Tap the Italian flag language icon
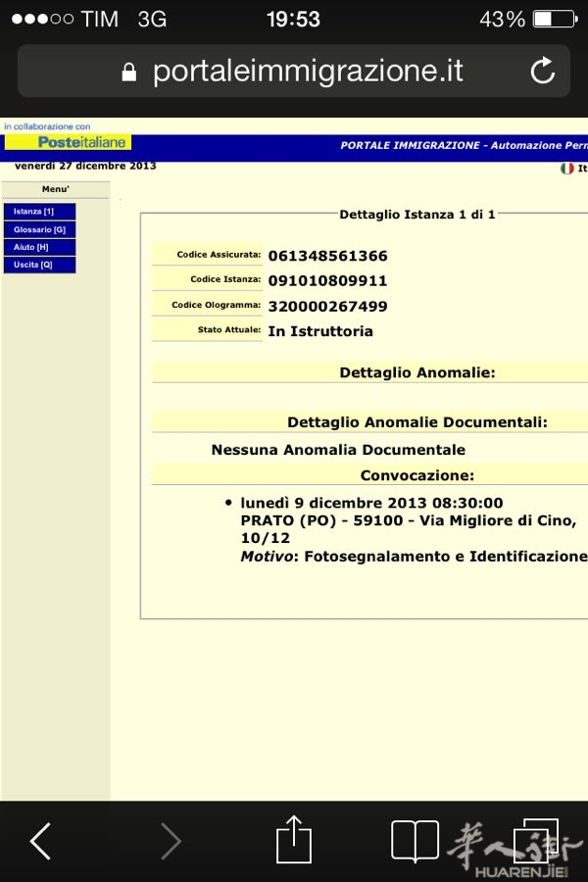 click(567, 169)
